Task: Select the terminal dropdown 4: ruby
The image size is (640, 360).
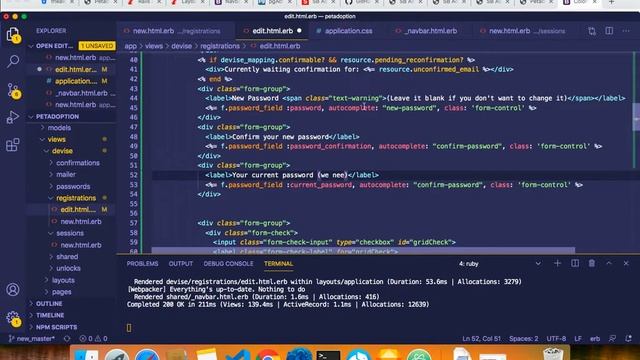Action: click(x=500, y=264)
